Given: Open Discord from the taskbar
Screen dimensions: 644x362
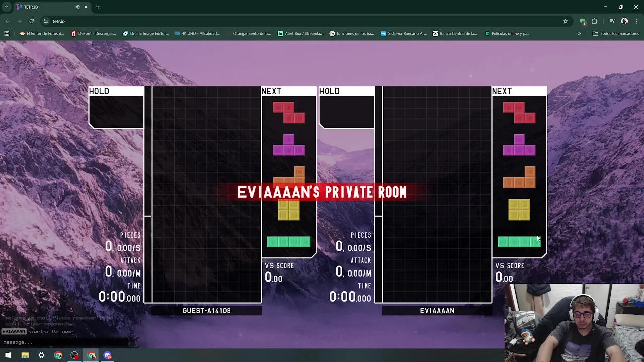Looking at the screenshot, I should pyautogui.click(x=108, y=355).
